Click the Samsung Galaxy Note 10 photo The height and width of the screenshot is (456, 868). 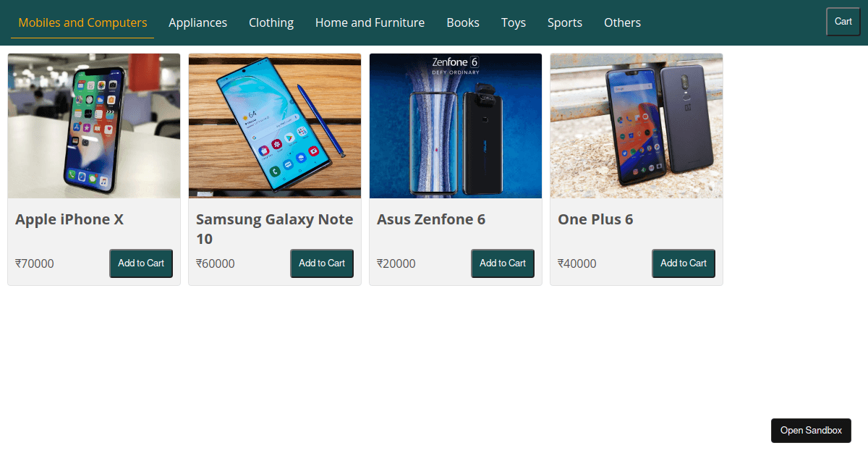pyautogui.click(x=275, y=126)
